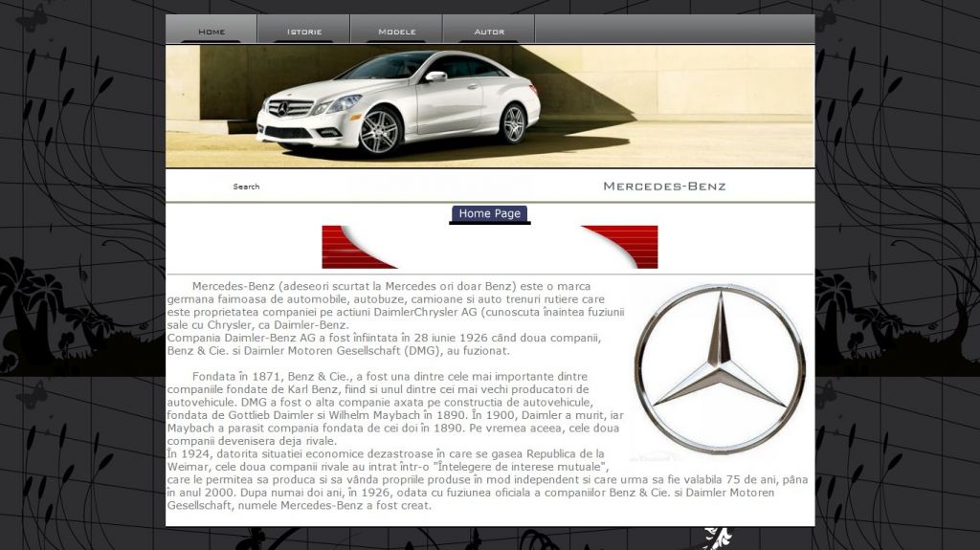Click the Mercedes-Benz site title text

click(664, 187)
